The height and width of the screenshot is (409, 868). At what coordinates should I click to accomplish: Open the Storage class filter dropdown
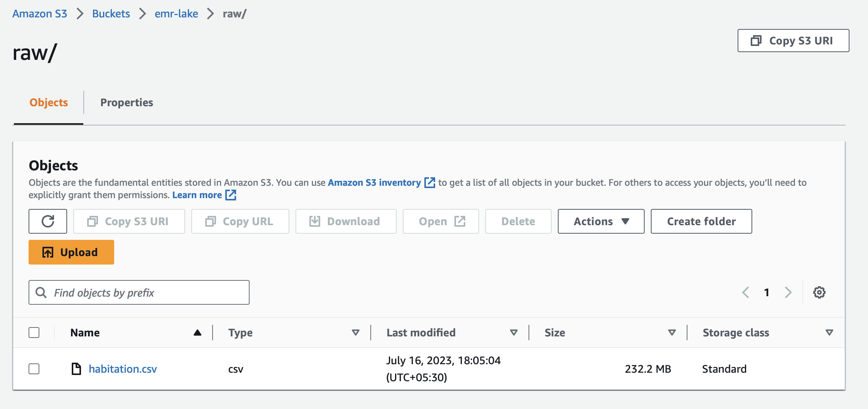click(829, 332)
